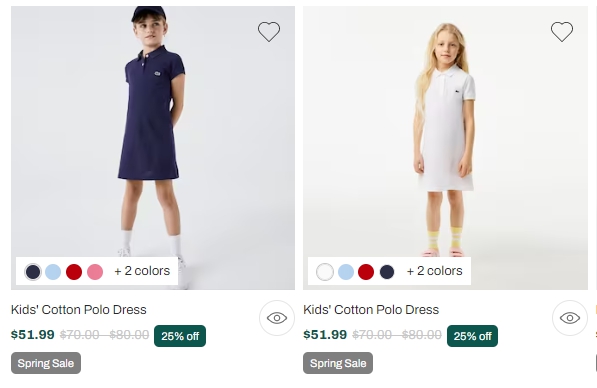
Task: Open second Kids' Cotton Polo Dress title
Action: 371,310
